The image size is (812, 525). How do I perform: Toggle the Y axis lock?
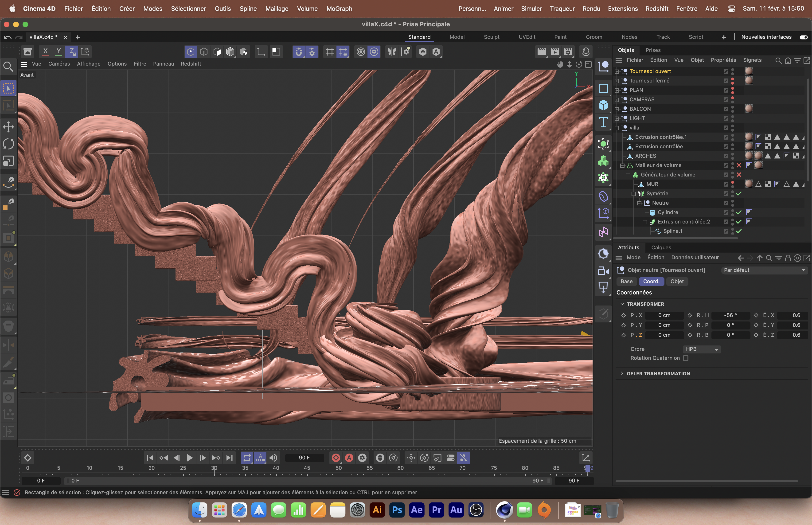click(59, 51)
